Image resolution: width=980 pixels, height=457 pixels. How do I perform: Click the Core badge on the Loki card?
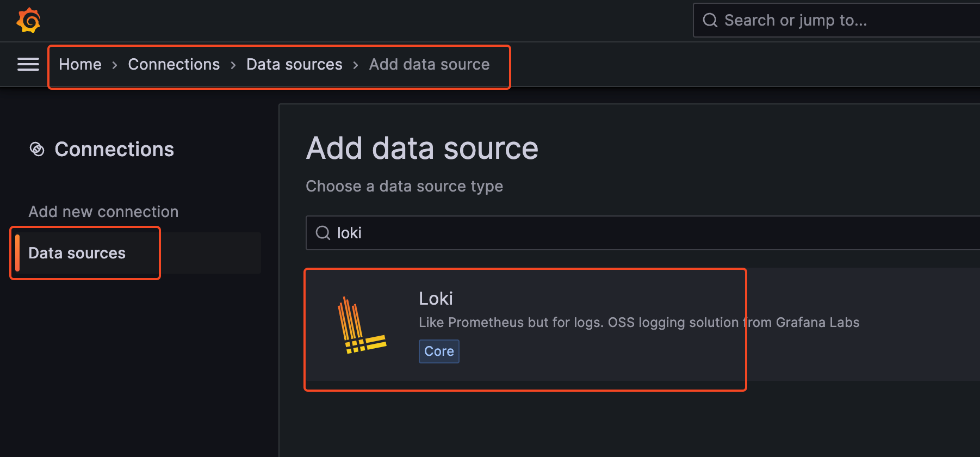pos(439,351)
